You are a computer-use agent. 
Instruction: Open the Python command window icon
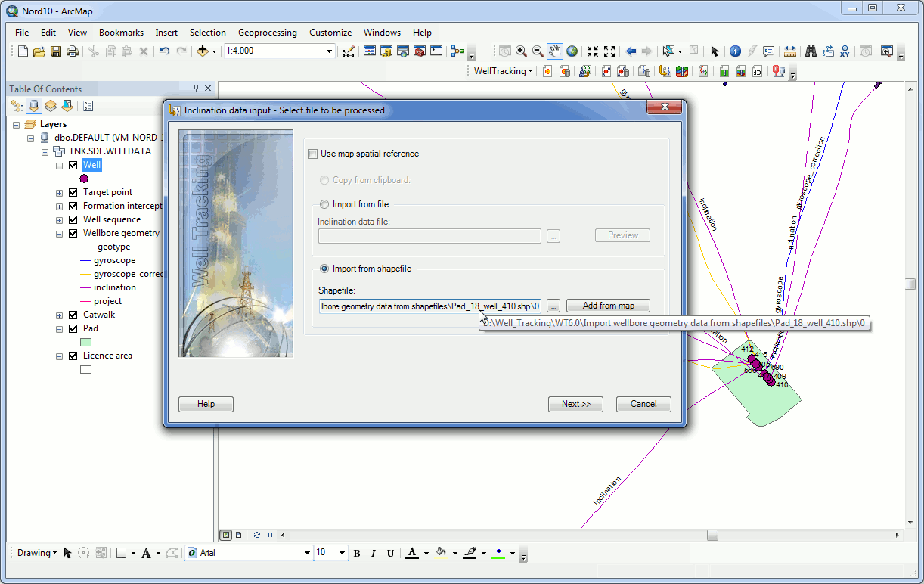[x=436, y=51]
